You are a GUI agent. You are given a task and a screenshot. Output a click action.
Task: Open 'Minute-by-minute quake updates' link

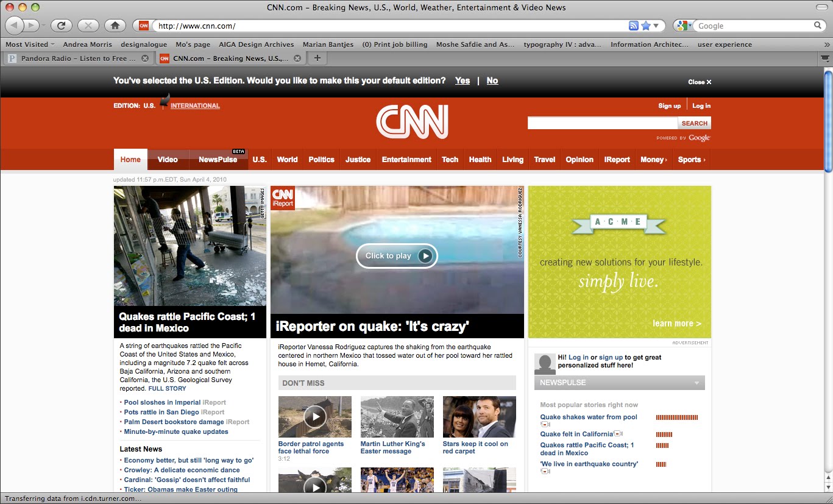[x=176, y=431]
